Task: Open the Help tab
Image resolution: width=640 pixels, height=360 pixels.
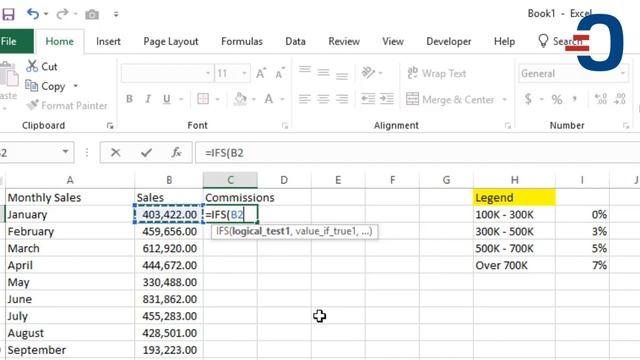Action: point(504,41)
